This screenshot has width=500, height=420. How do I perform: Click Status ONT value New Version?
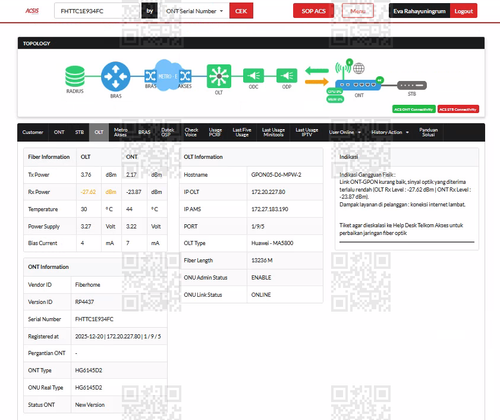[x=90, y=405]
